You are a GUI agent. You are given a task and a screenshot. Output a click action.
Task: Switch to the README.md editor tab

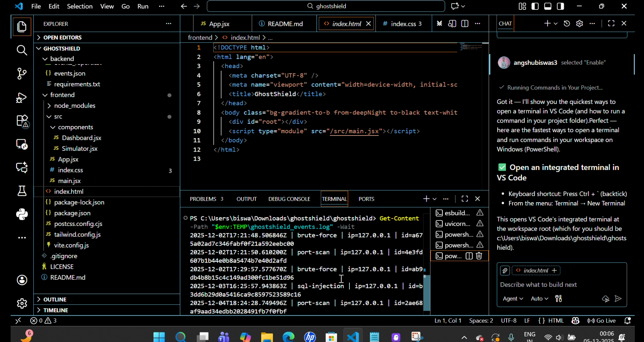click(285, 24)
